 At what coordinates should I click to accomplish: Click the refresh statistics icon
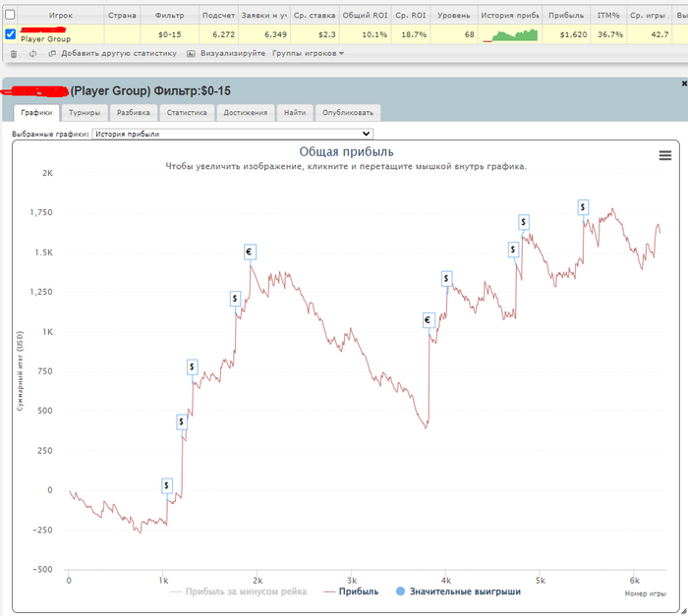[x=32, y=54]
